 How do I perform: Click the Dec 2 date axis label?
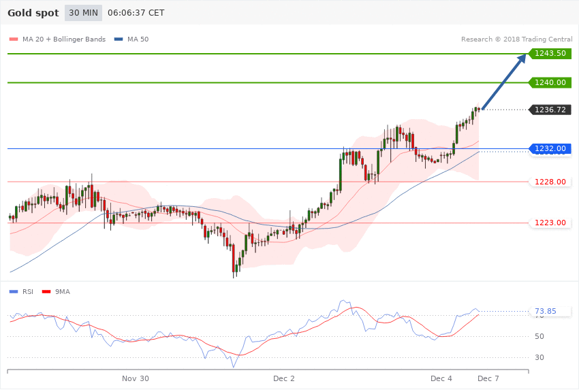click(x=283, y=378)
